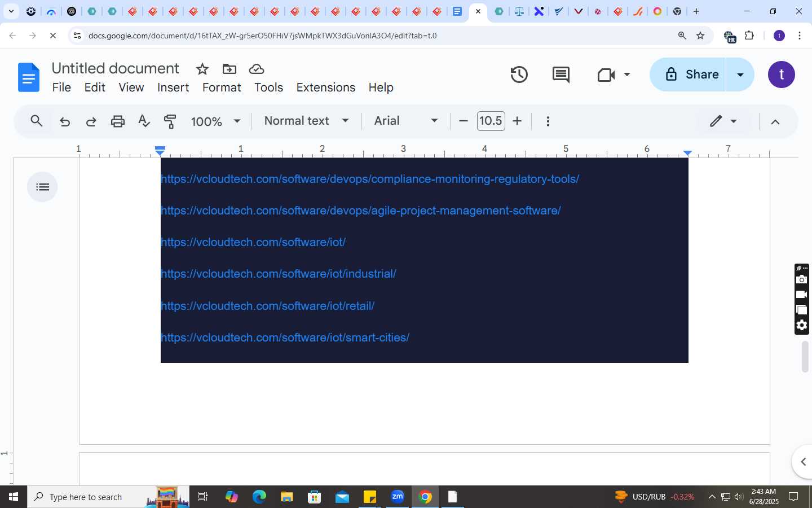Click the search menus magnifier

point(37,121)
